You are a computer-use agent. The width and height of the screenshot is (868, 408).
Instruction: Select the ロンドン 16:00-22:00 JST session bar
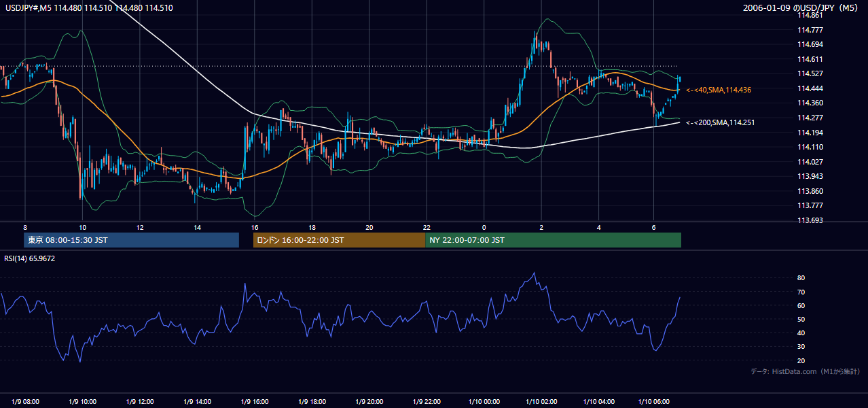[339, 240]
